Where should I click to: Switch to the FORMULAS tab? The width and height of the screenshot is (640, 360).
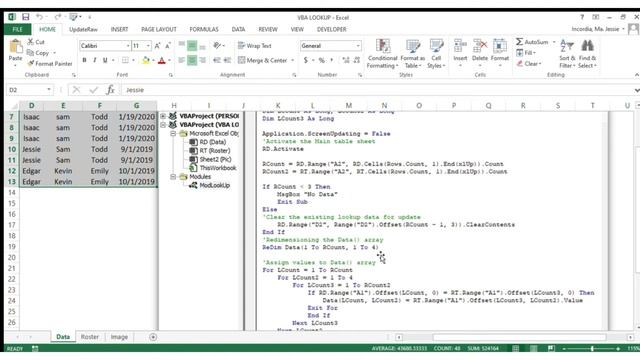(204, 29)
